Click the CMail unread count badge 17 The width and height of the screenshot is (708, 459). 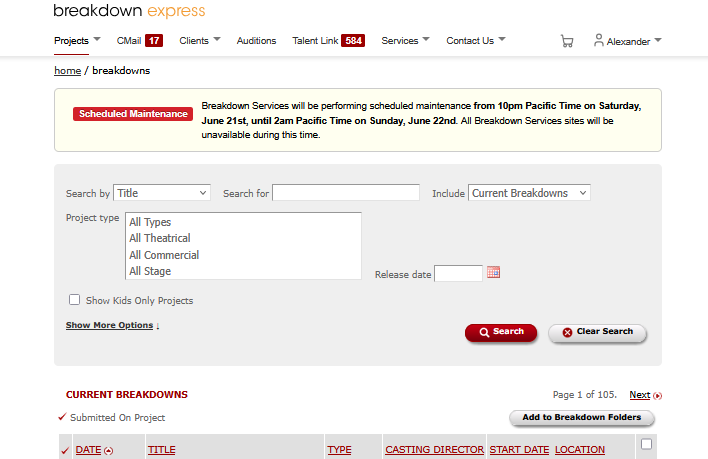click(154, 41)
